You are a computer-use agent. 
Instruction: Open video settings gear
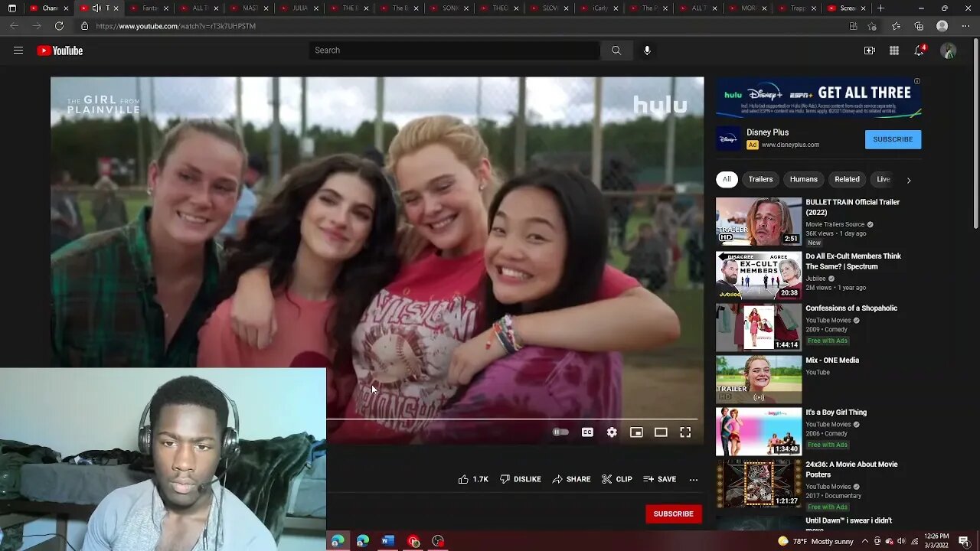tap(612, 432)
